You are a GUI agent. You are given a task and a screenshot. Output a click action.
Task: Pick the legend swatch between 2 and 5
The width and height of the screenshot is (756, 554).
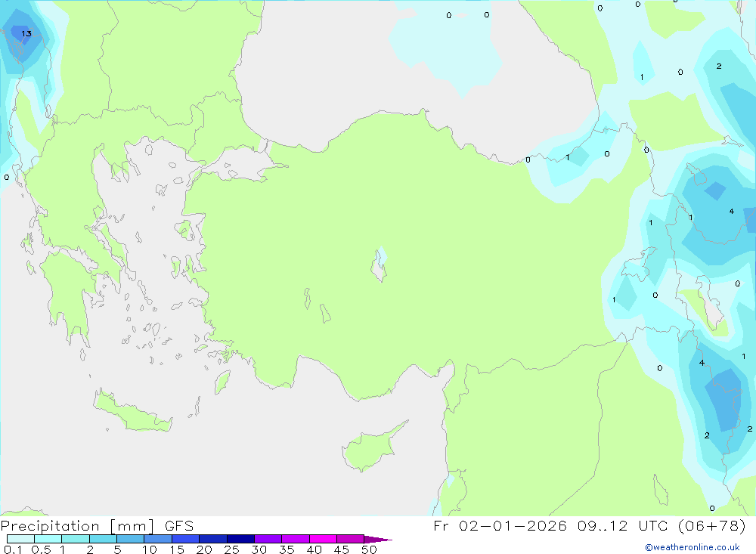[x=103, y=539]
